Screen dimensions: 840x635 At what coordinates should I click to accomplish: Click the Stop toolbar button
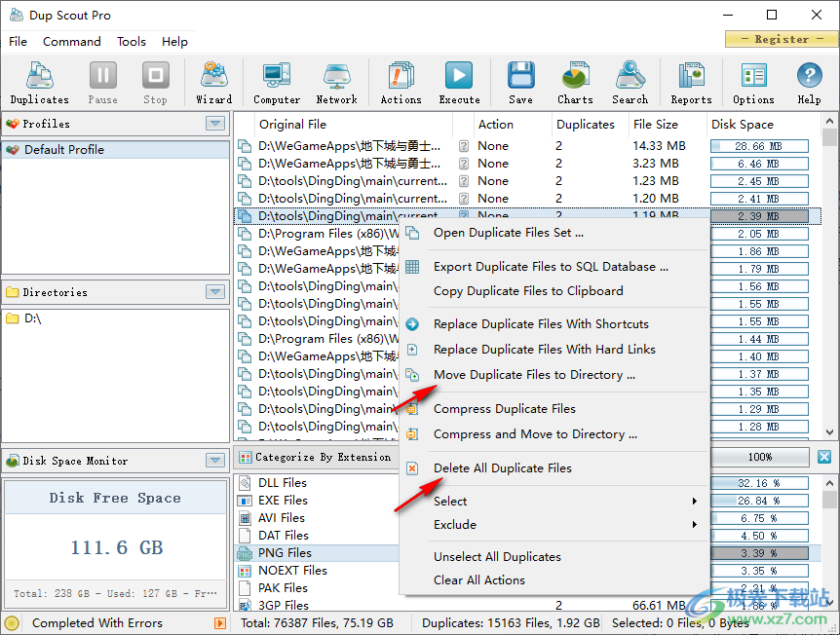[155, 83]
